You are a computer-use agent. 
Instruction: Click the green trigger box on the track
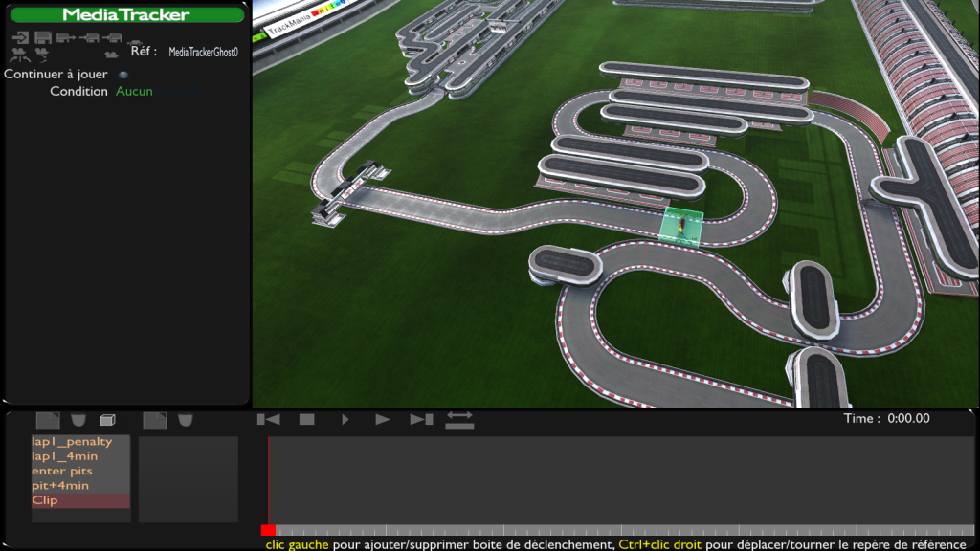click(x=681, y=227)
